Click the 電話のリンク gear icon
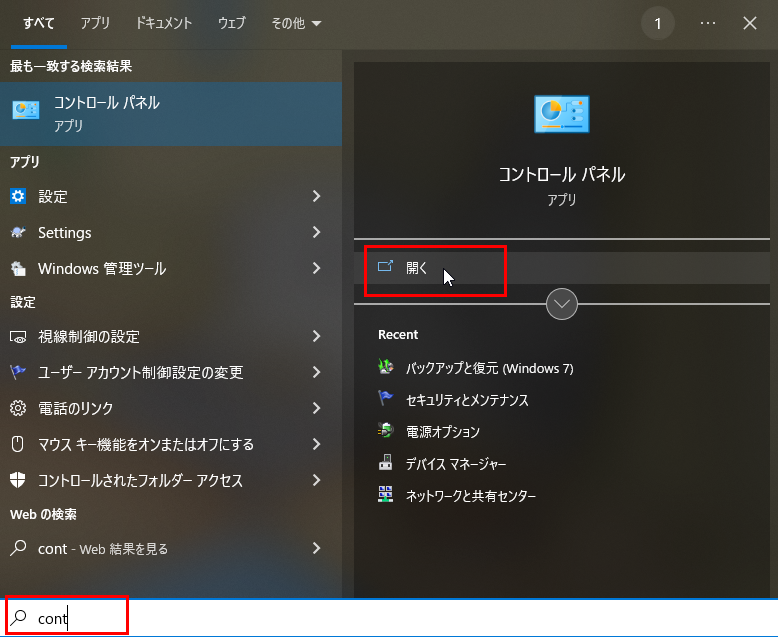778x637 pixels. click(18, 408)
